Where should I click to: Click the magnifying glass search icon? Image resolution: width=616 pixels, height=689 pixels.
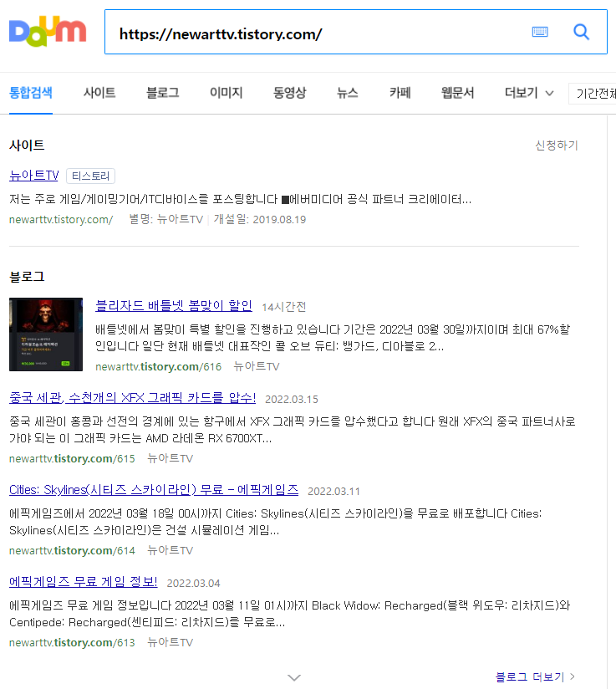tap(581, 32)
